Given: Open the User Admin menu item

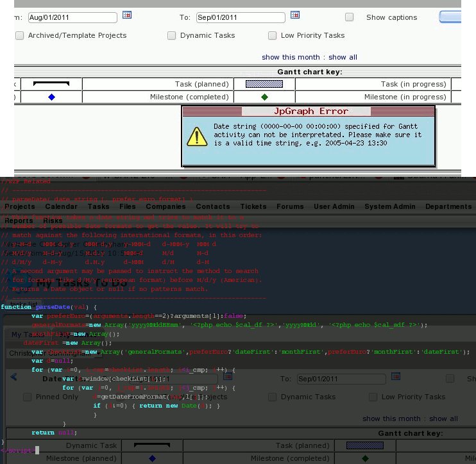Looking at the screenshot, I should tap(334, 206).
